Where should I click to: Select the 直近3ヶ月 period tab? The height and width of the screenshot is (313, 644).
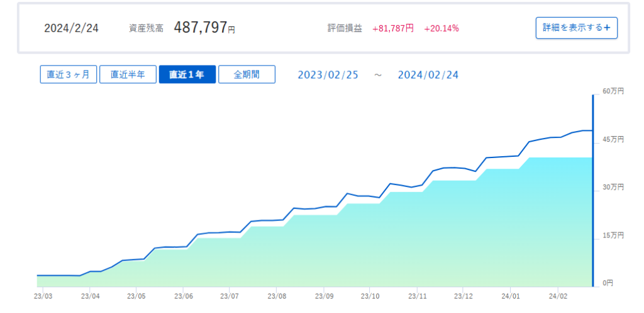(69, 74)
